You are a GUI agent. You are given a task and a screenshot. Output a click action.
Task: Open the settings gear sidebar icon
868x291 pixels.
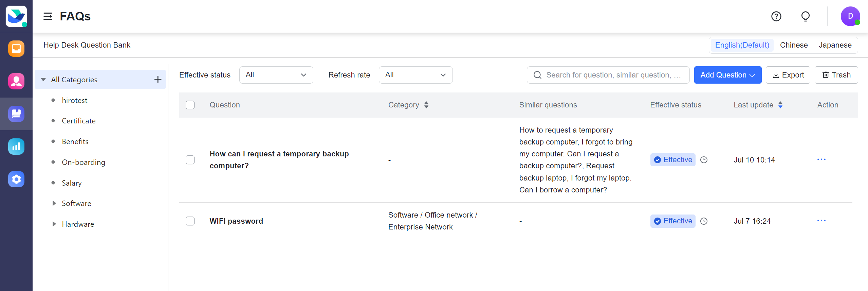[x=16, y=179]
